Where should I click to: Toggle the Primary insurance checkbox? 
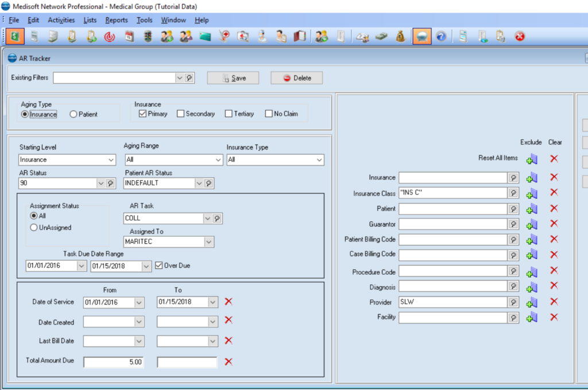pos(142,114)
